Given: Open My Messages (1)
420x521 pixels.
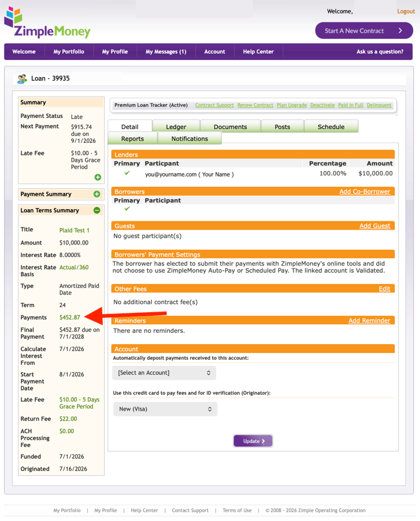Looking at the screenshot, I should click(x=166, y=51).
